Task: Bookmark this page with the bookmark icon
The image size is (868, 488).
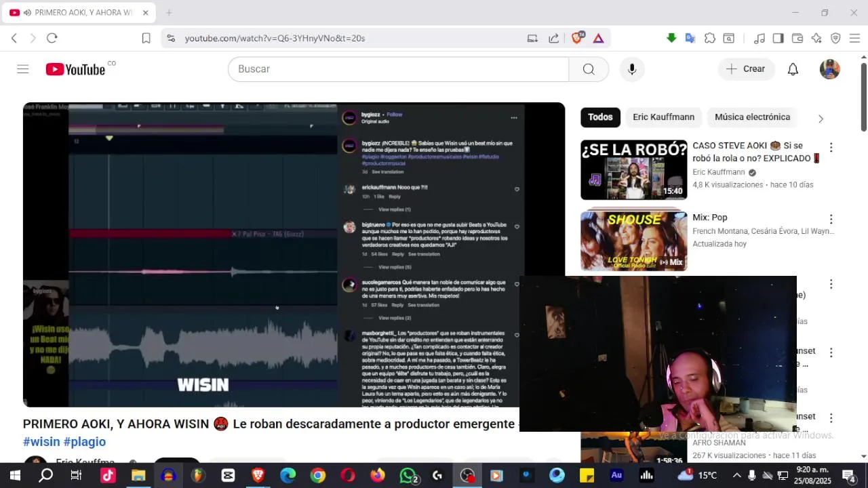Action: click(x=146, y=39)
